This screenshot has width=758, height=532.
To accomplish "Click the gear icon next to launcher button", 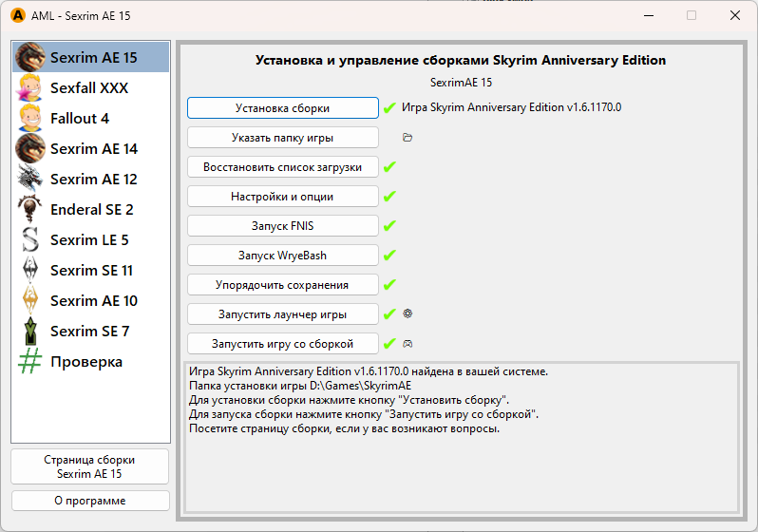I will coord(407,313).
